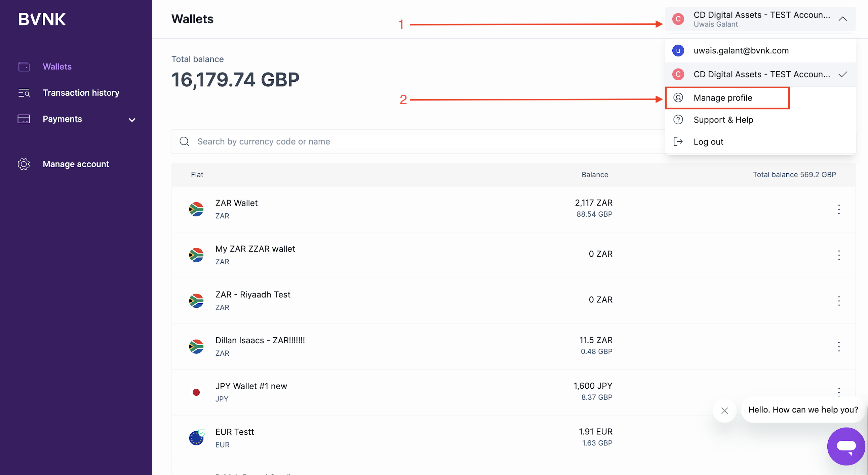
Task: Open three-dot menu for Dillan Isaacs wallet
Action: pos(839,347)
